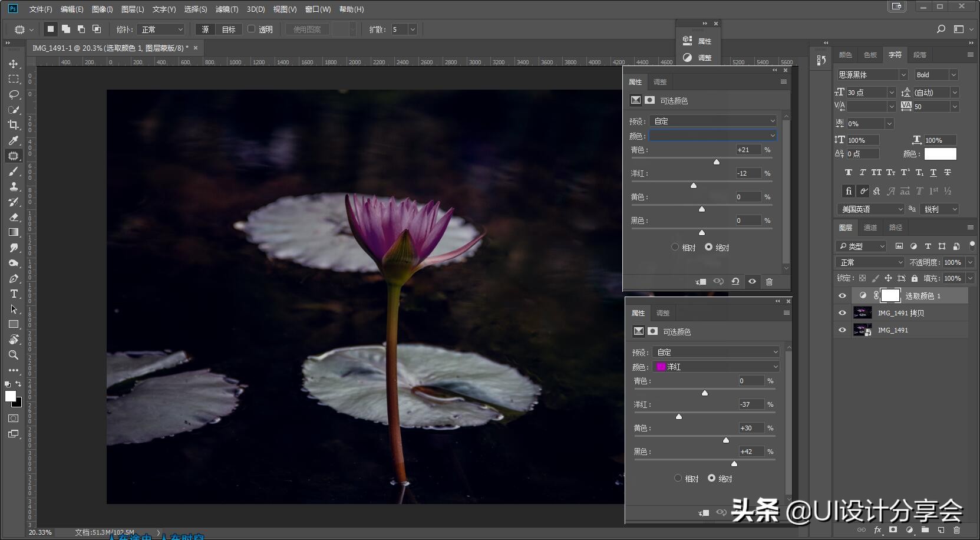Expand the 修补 mode dropdown
This screenshot has height=540, width=980.
[x=161, y=29]
